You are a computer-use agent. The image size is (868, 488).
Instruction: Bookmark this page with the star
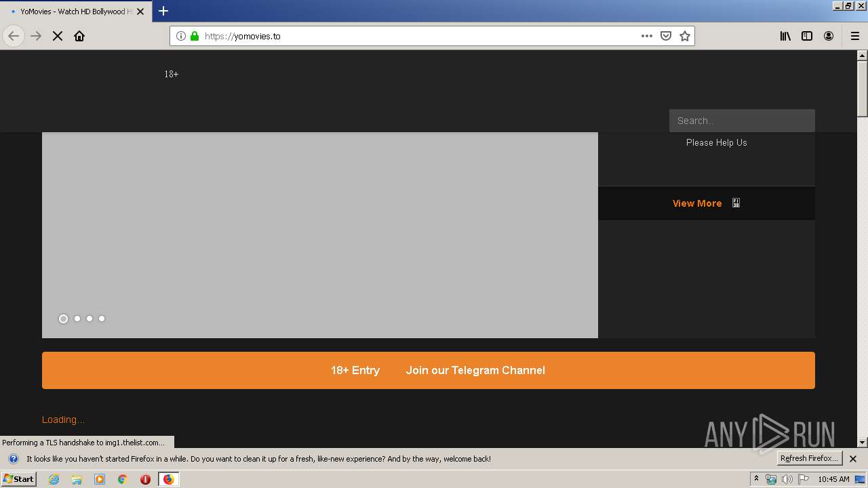pos(685,36)
